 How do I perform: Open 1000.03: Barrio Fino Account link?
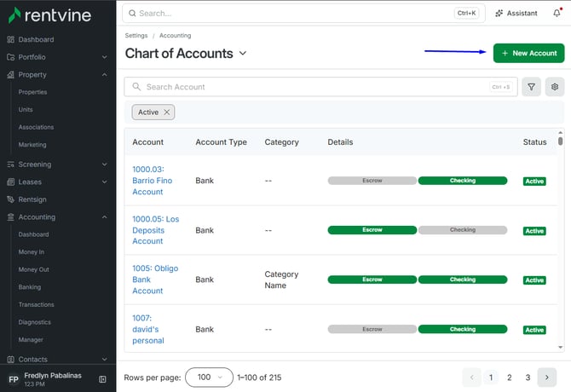tap(153, 181)
